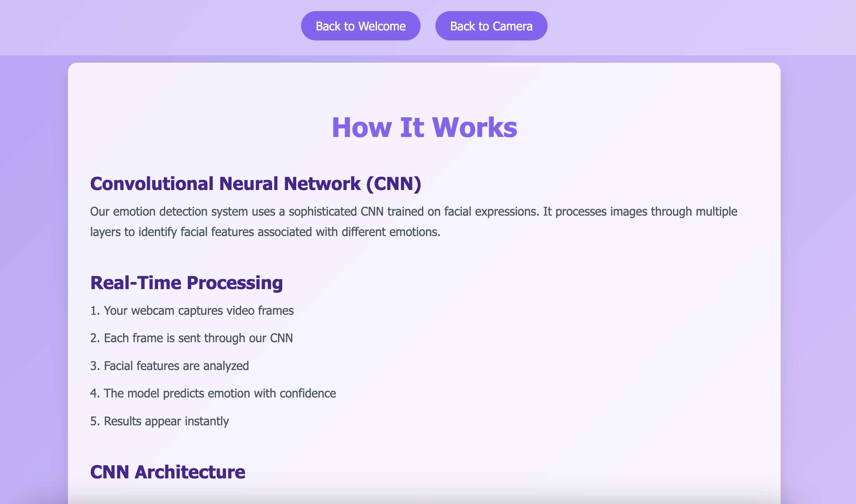
Task: Click the word Works in the main title
Action: 474,127
